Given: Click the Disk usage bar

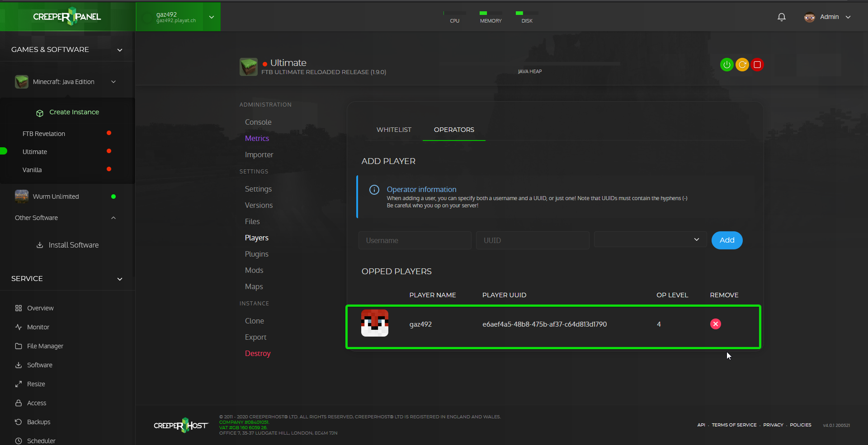Looking at the screenshot, I should 527,14.
